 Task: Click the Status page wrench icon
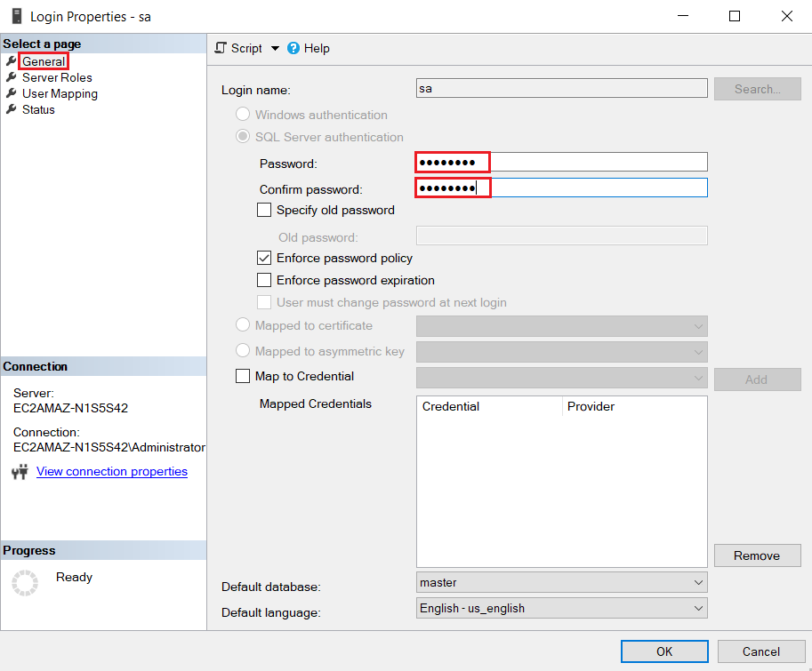point(13,109)
